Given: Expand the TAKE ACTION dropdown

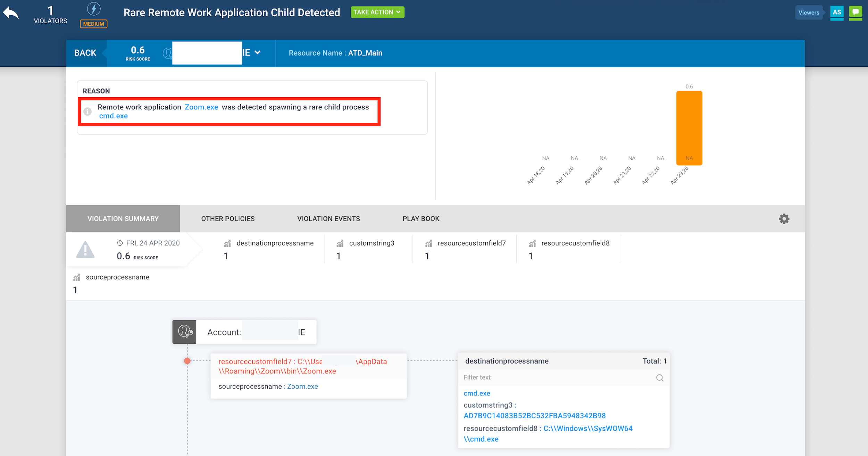Looking at the screenshot, I should [377, 12].
